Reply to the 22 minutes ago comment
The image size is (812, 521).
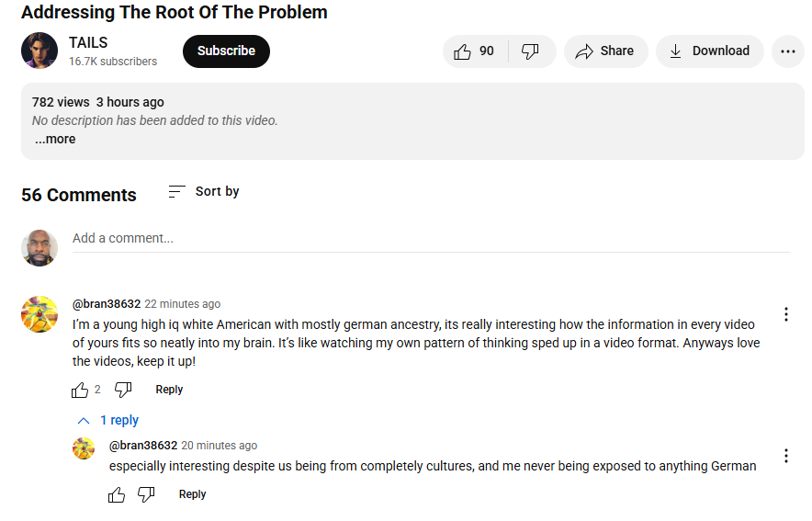(x=169, y=390)
